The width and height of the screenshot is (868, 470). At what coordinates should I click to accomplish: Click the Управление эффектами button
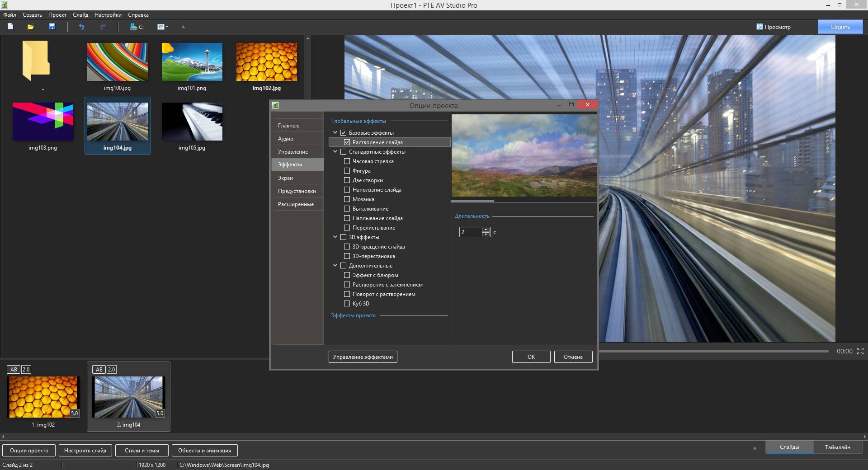[363, 357]
